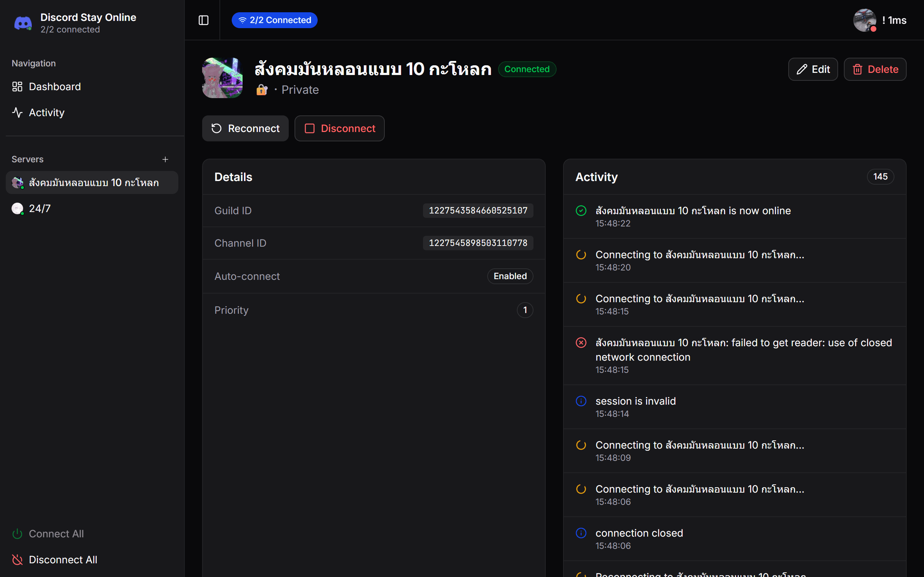Click the lock icon beside Private
The height and width of the screenshot is (577, 924).
tap(262, 90)
